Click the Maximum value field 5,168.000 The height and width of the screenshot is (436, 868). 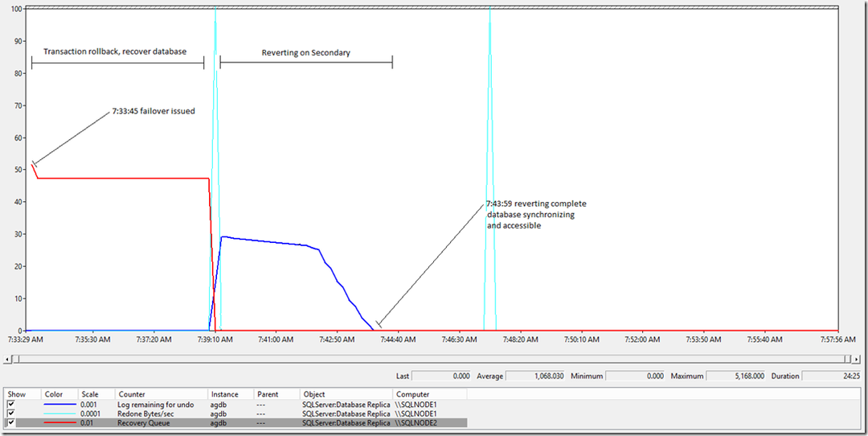[735, 376]
